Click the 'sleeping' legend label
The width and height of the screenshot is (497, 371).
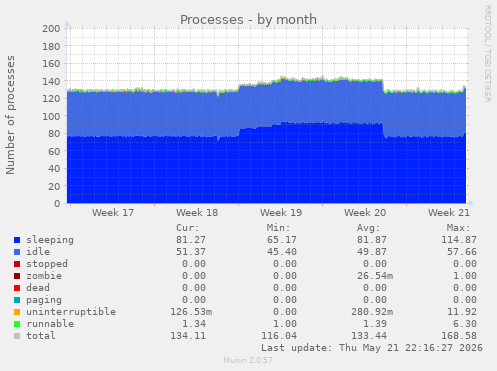pos(50,240)
